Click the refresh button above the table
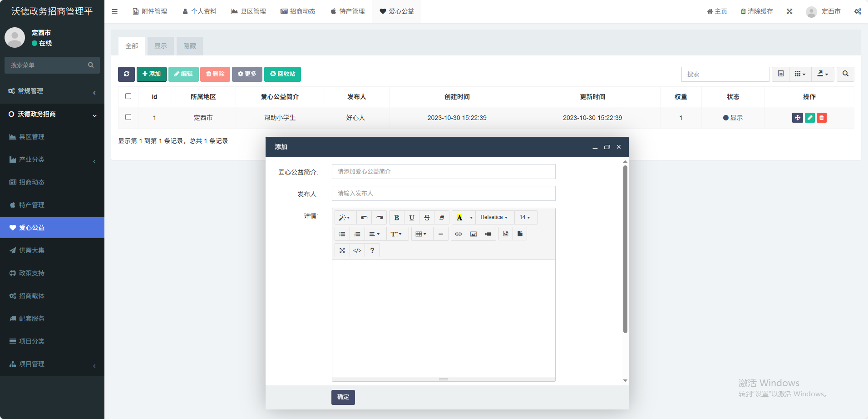Screen dimensions: 868x419 (126, 74)
